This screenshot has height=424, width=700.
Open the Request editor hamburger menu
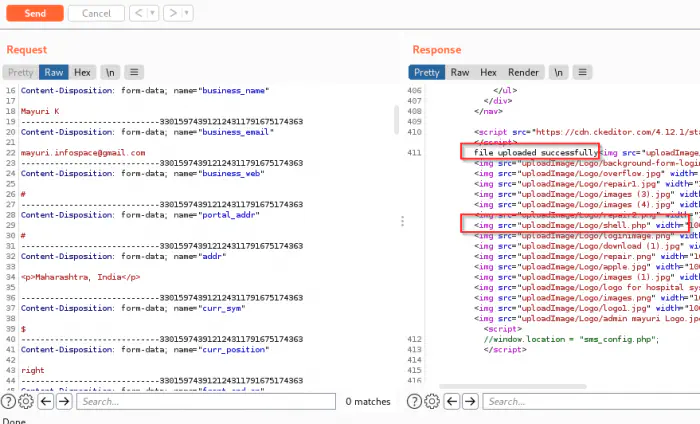pos(134,72)
